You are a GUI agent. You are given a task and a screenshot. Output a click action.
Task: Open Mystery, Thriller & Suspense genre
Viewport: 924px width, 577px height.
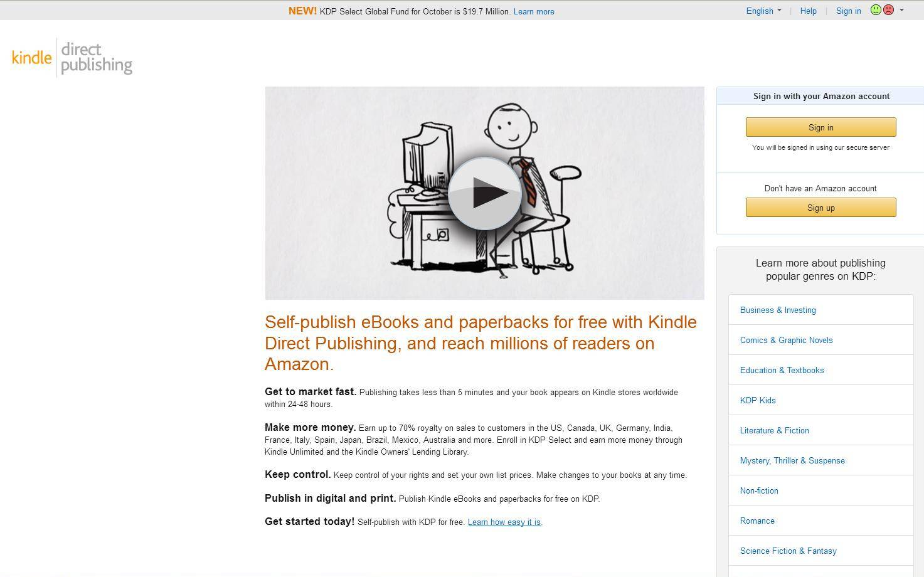coord(792,460)
